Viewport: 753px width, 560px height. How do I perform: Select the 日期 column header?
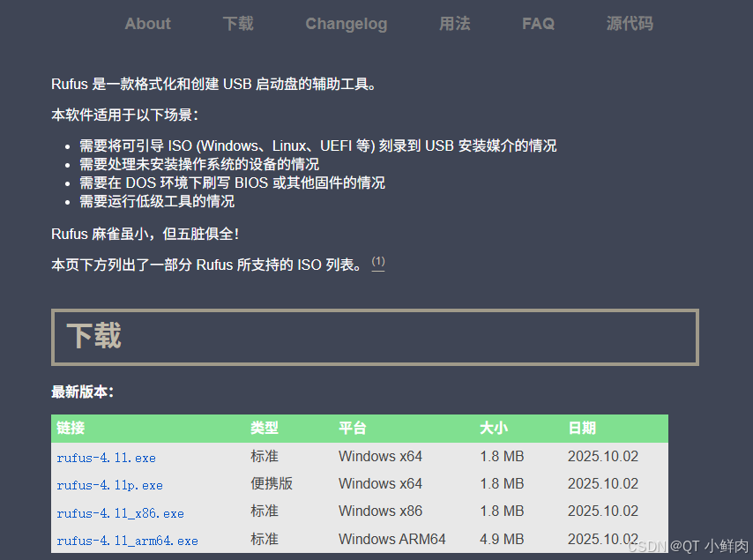pyautogui.click(x=582, y=428)
